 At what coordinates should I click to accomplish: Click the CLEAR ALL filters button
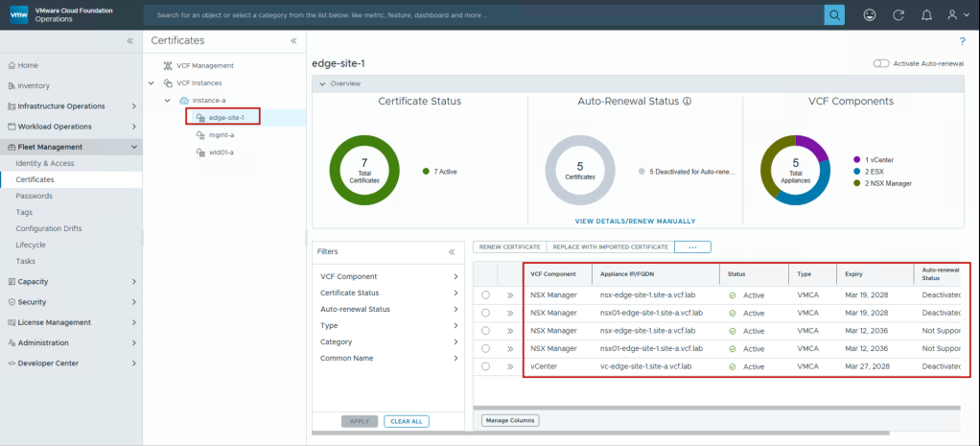407,422
